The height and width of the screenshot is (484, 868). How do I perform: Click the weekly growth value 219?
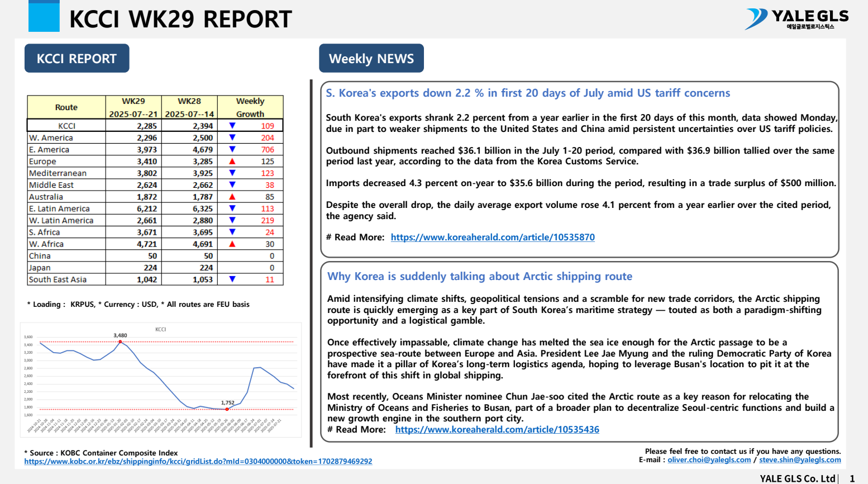pos(268,220)
